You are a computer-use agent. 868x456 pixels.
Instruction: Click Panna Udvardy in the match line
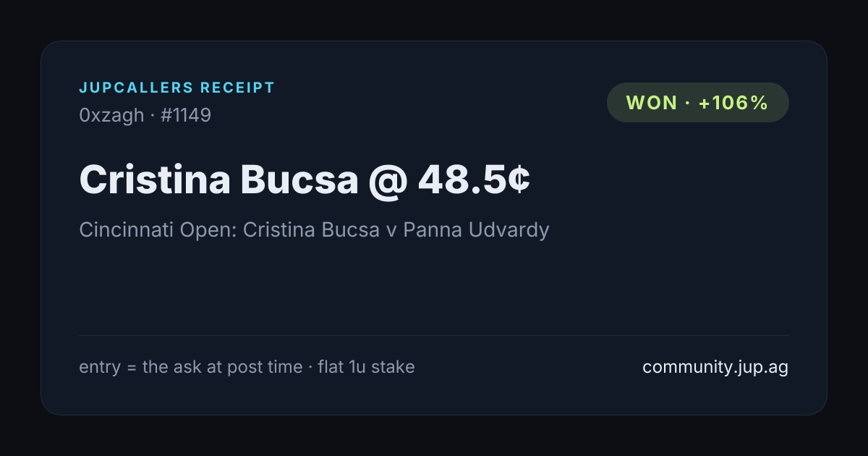[x=476, y=230]
